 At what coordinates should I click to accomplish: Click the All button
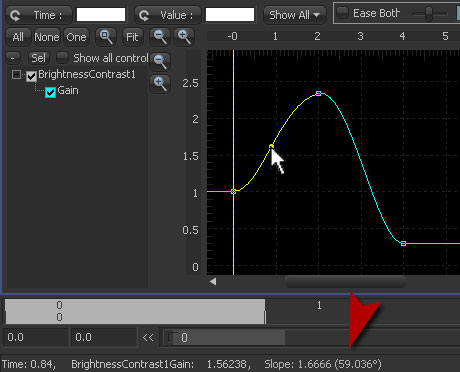tap(18, 37)
